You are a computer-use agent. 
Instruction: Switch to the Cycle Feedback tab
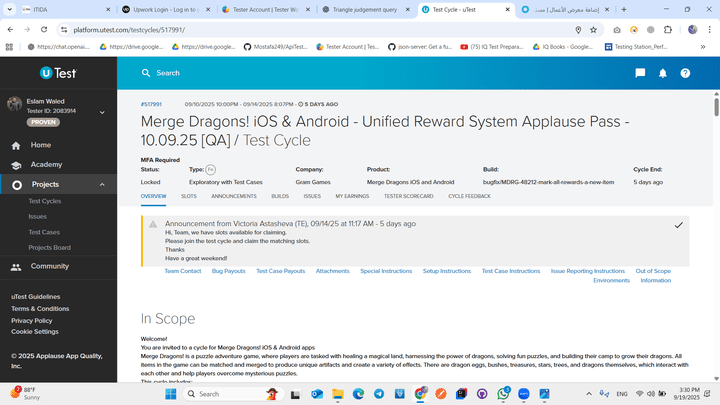coord(469,196)
